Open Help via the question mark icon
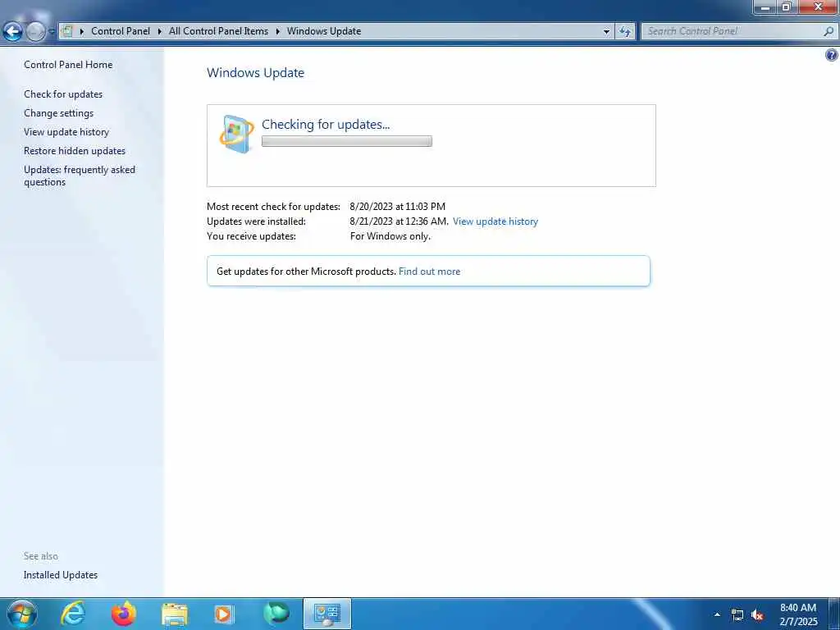840x630 pixels. tap(832, 55)
